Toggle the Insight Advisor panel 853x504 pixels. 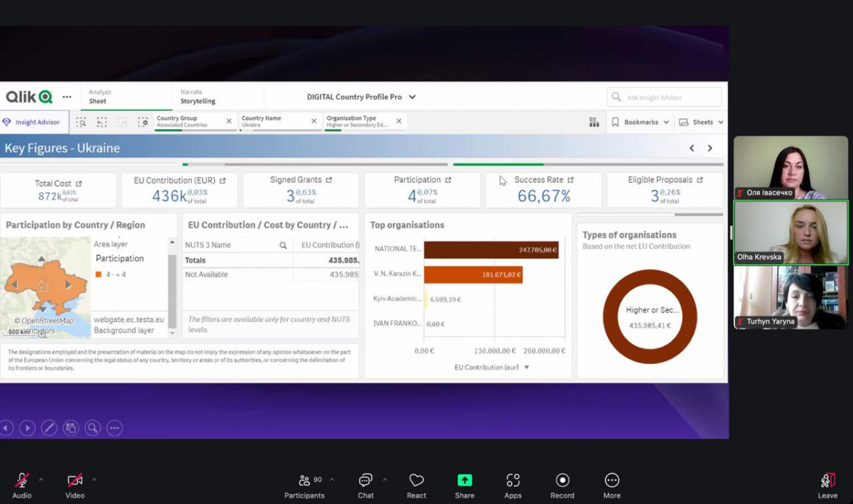coord(34,122)
